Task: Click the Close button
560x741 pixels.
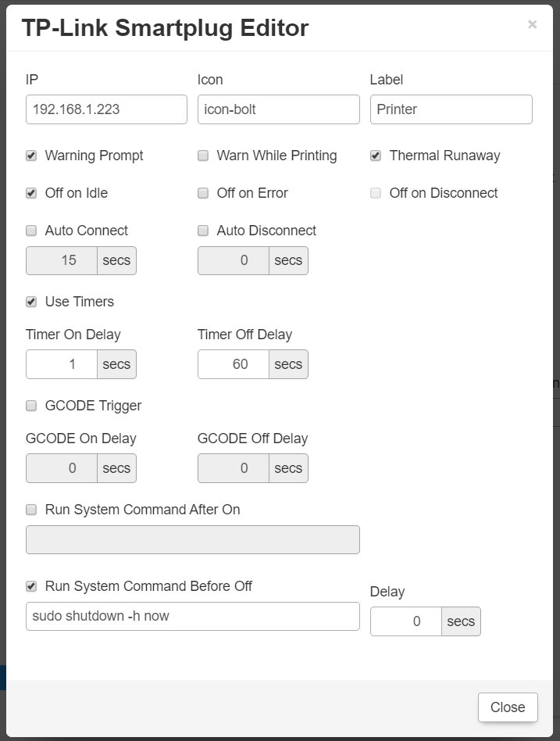Action: (508, 707)
